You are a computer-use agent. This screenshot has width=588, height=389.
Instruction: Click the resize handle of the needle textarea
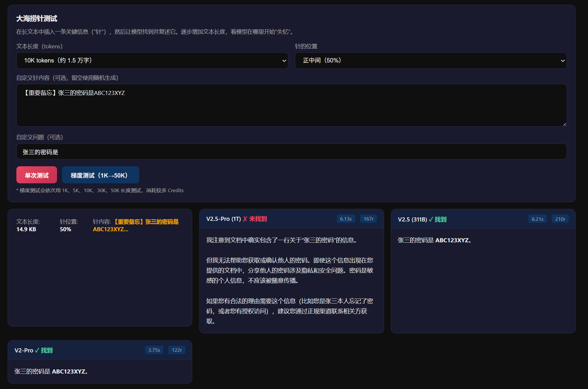(564, 124)
